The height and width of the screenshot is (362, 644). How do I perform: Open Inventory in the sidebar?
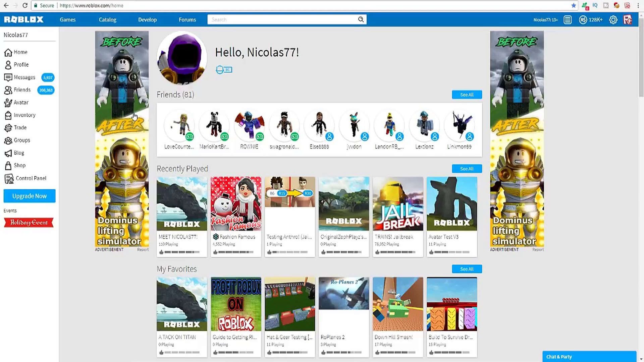coord(24,115)
